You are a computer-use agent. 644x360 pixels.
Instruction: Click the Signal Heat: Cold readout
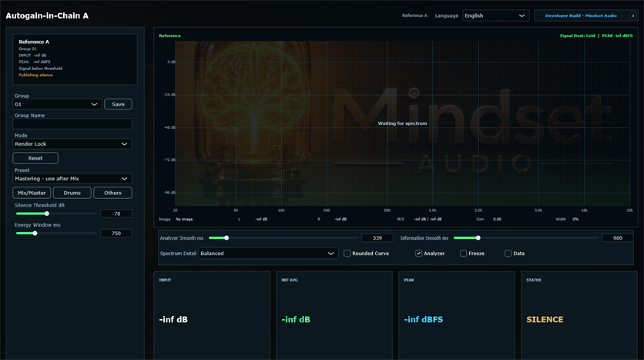click(577, 35)
